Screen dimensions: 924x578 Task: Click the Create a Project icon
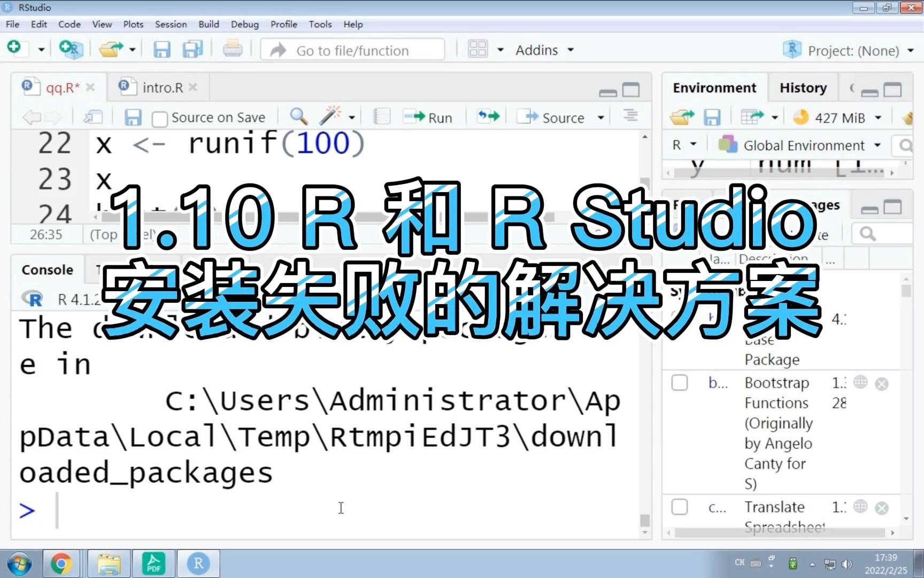(x=70, y=50)
